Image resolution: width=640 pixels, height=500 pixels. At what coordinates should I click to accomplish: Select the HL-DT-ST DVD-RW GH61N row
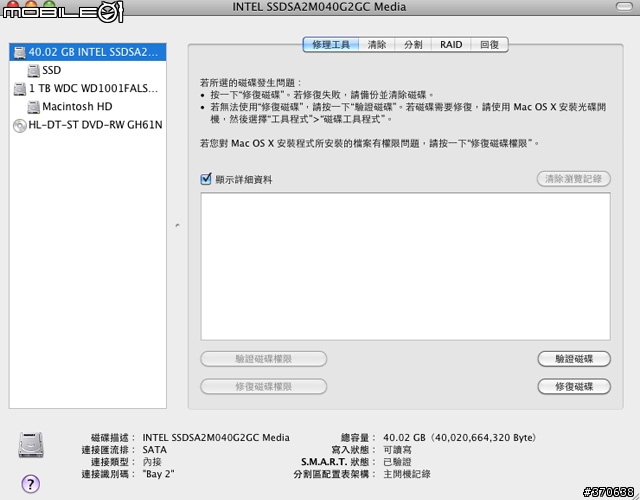[x=88, y=125]
